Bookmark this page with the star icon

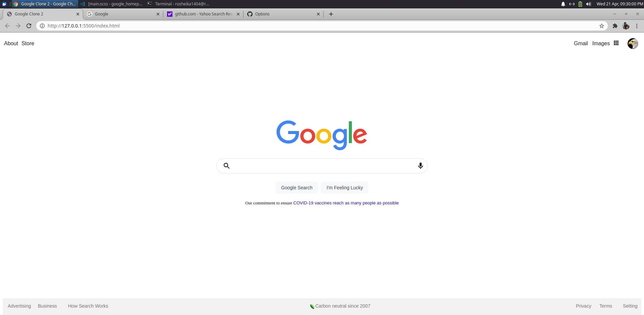tap(602, 26)
